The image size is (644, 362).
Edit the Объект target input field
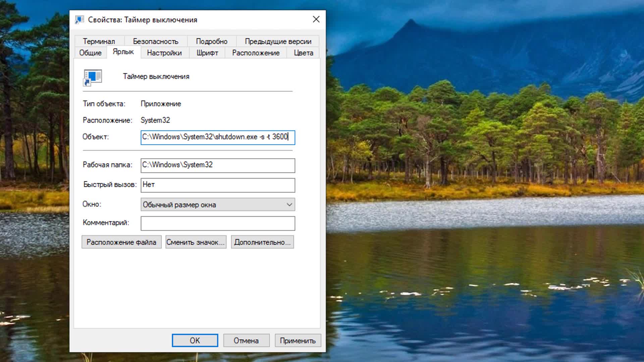217,136
